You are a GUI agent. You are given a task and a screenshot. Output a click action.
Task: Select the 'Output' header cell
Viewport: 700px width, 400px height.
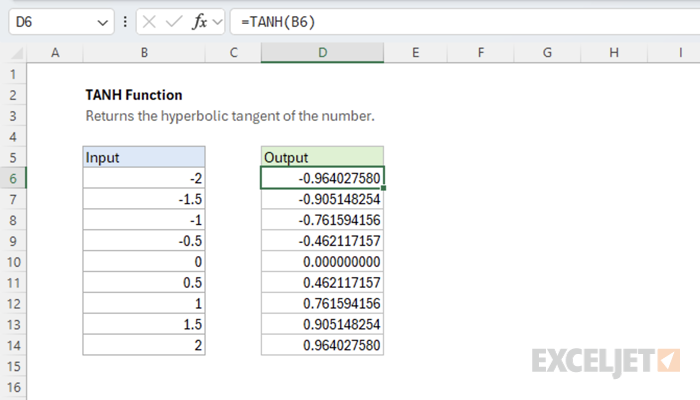click(322, 158)
